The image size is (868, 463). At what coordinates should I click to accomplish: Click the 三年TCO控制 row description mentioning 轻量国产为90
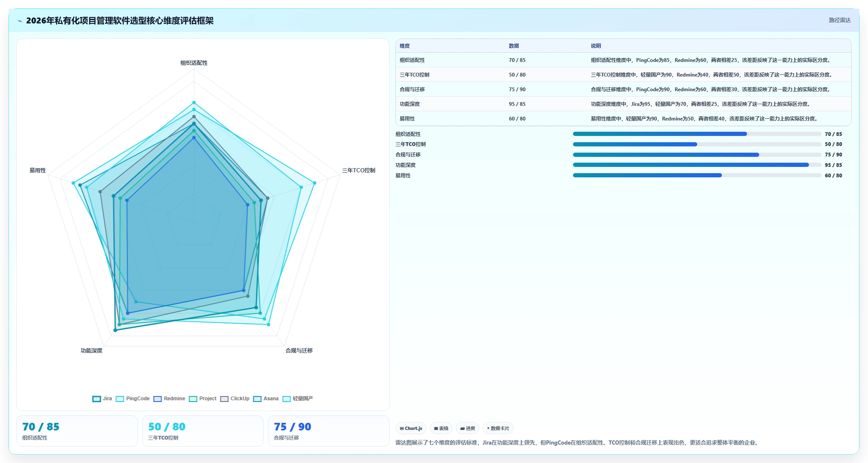click(712, 75)
